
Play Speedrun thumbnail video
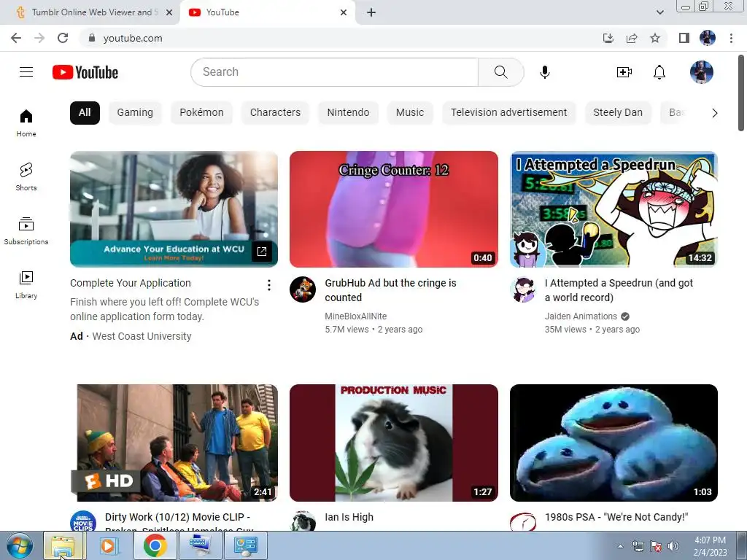614,209
